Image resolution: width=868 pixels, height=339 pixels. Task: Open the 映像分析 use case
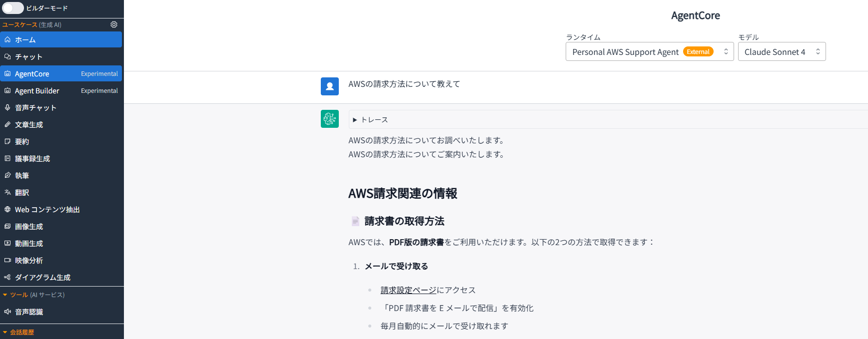[61, 260]
